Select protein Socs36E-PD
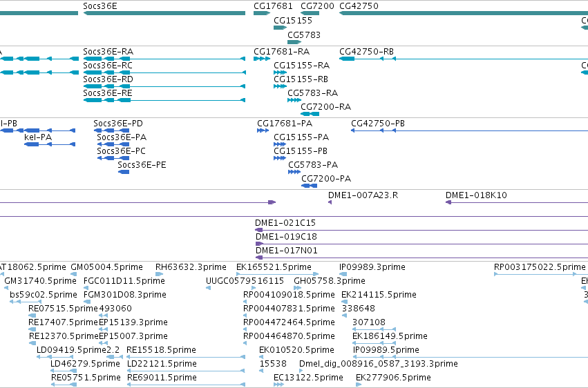The height and width of the screenshot is (388, 588). 118,124
